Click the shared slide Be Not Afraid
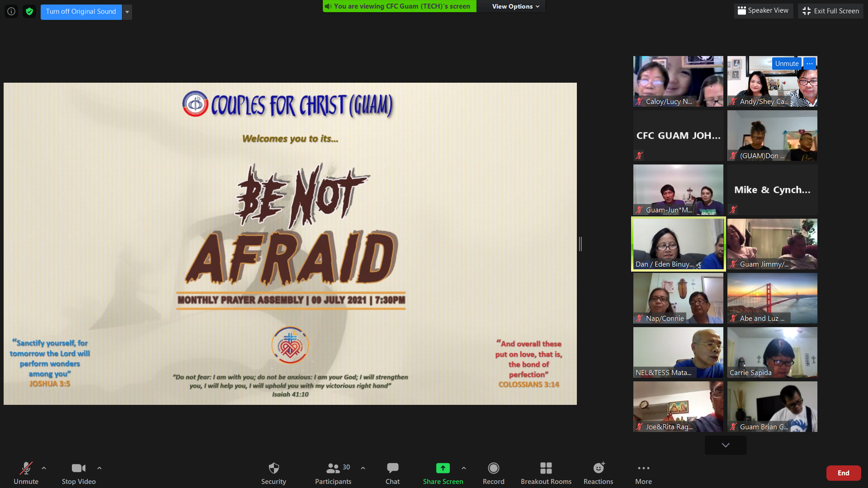The image size is (868, 488). pos(290,244)
